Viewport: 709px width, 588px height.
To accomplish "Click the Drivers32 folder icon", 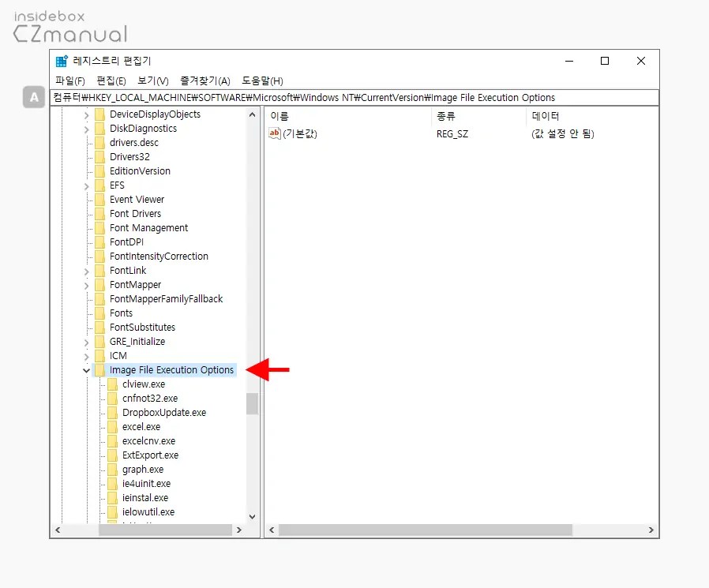I will (x=100, y=157).
